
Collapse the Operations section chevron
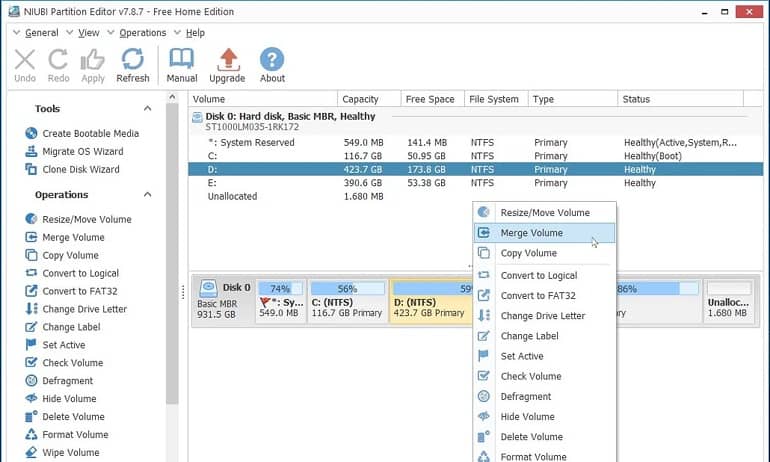(147, 194)
